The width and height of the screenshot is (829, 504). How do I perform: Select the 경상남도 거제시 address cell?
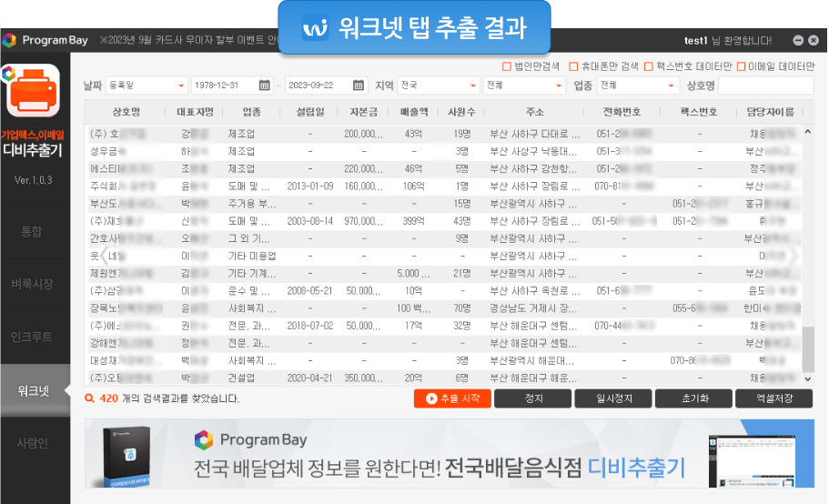point(533,308)
